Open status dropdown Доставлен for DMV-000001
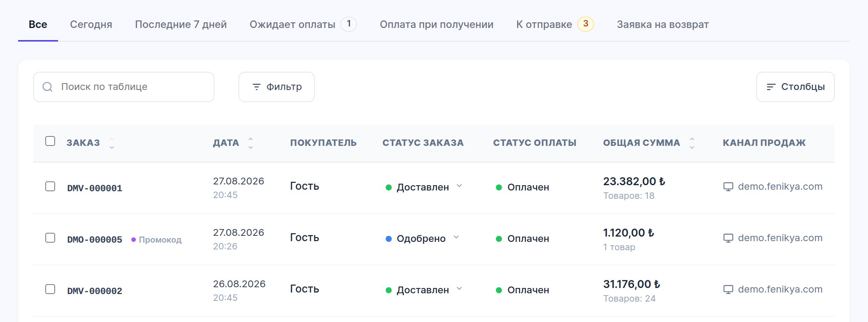The width and height of the screenshot is (868, 322). 424,187
